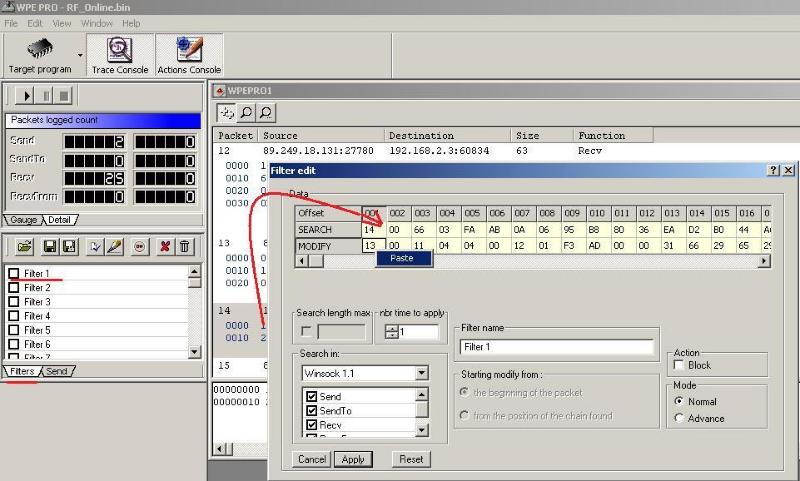Image resolution: width=800 pixels, height=481 pixels.
Task: Open Target program dropdown arrow
Action: click(80, 55)
